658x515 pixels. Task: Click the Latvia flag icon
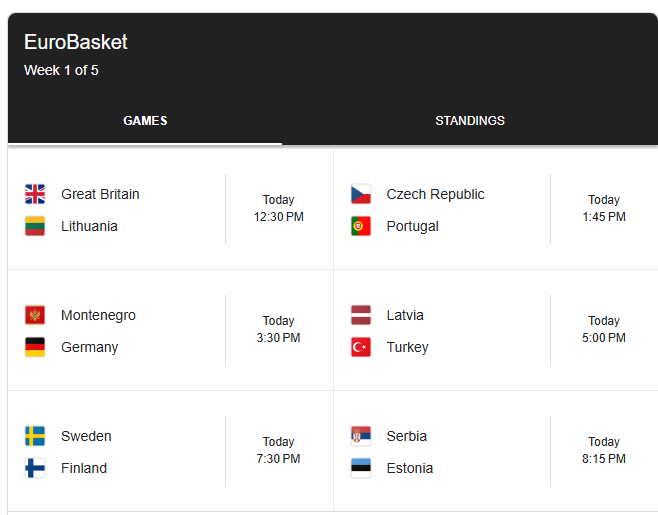point(361,315)
